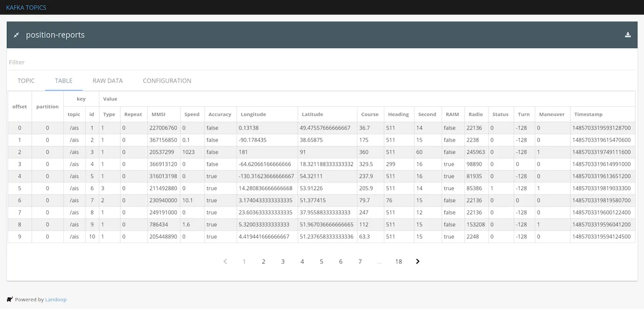
Task: Select page 7 in pagination
Action: [360, 261]
